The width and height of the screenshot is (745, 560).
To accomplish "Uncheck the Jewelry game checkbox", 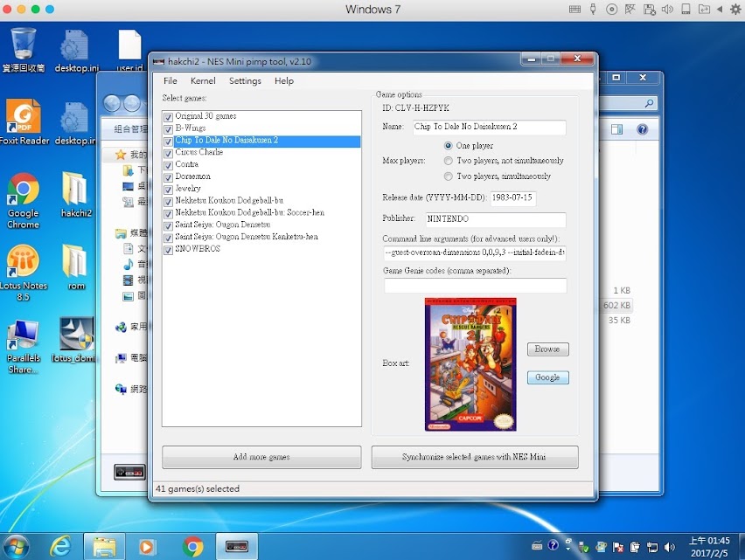I will (x=168, y=190).
